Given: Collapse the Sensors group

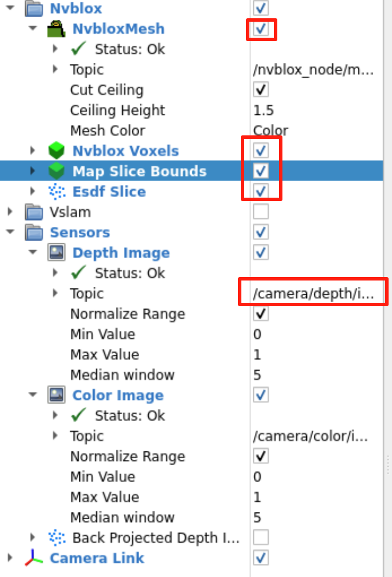Looking at the screenshot, I should pyautogui.click(x=10, y=233).
